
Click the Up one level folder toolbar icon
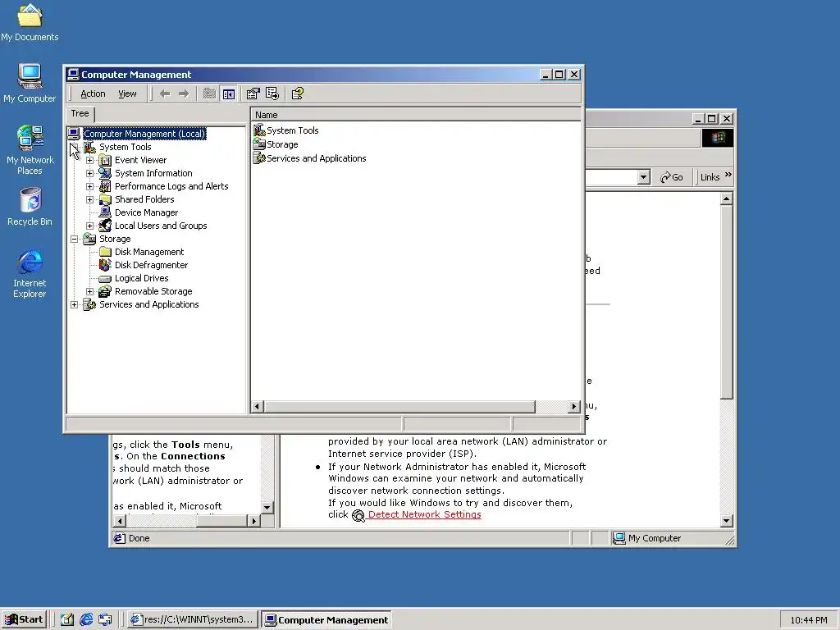pos(209,94)
